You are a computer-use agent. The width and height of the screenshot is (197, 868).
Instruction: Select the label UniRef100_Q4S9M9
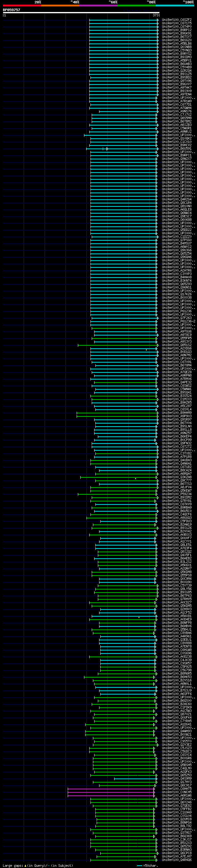[177, 779]
